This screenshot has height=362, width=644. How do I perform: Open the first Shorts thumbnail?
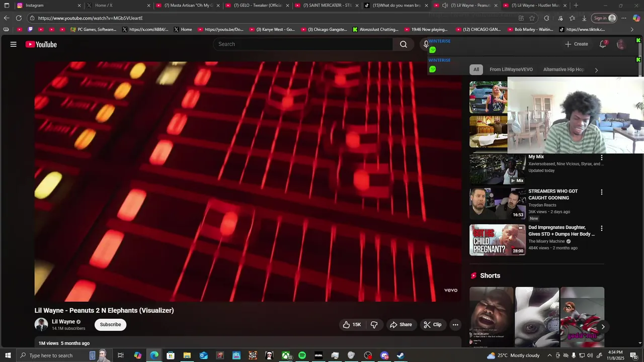pyautogui.click(x=492, y=317)
